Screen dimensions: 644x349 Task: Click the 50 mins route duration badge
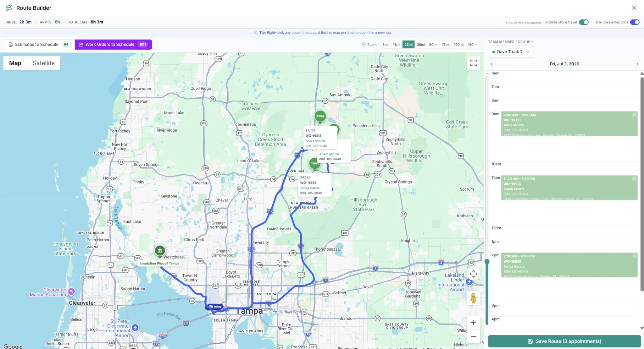click(215, 307)
